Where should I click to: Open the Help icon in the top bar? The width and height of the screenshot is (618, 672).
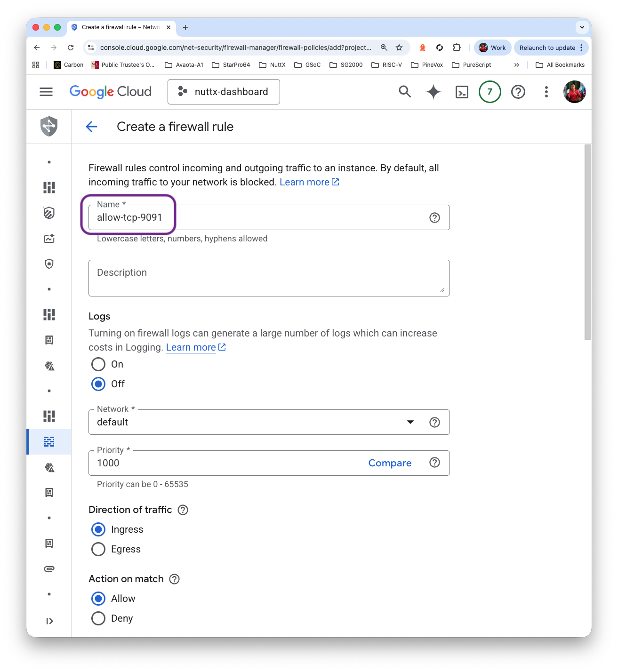(x=518, y=92)
